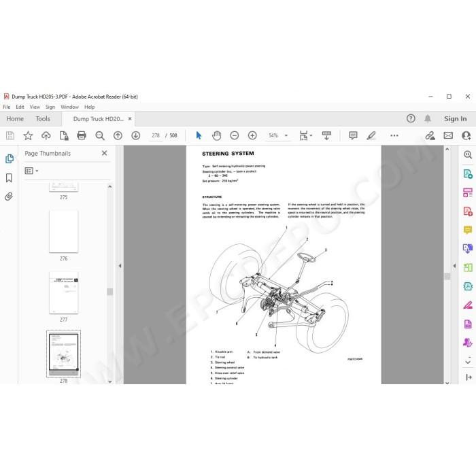
Task: Select the arrow selection tool
Action: click(199, 135)
